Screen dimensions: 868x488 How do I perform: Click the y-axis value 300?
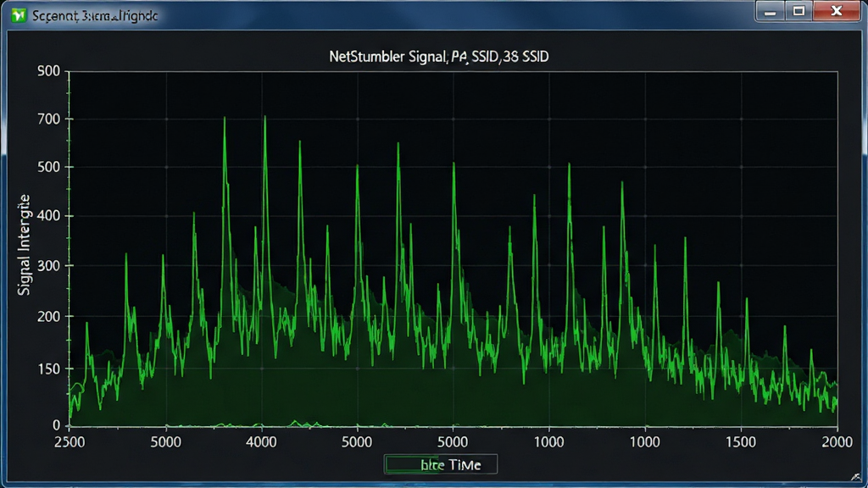point(48,265)
